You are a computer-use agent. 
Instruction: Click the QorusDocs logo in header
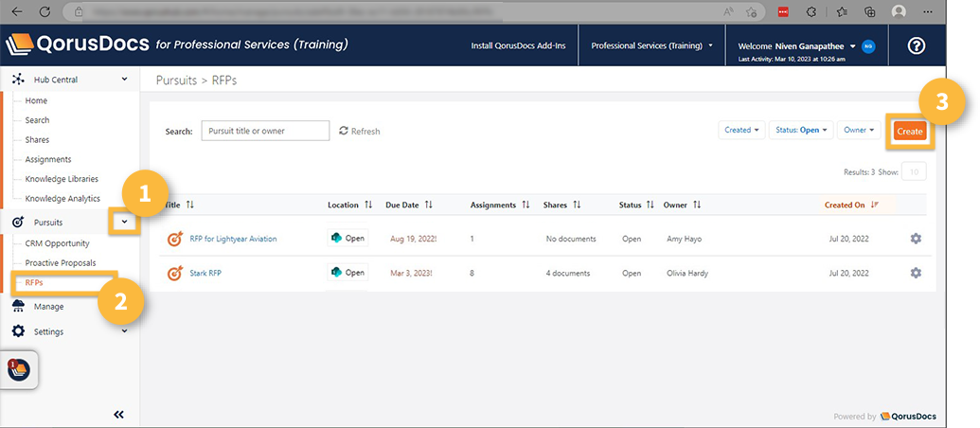(79, 45)
